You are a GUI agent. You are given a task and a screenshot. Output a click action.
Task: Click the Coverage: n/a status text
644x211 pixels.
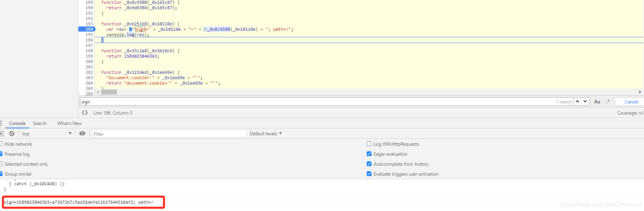click(631, 113)
